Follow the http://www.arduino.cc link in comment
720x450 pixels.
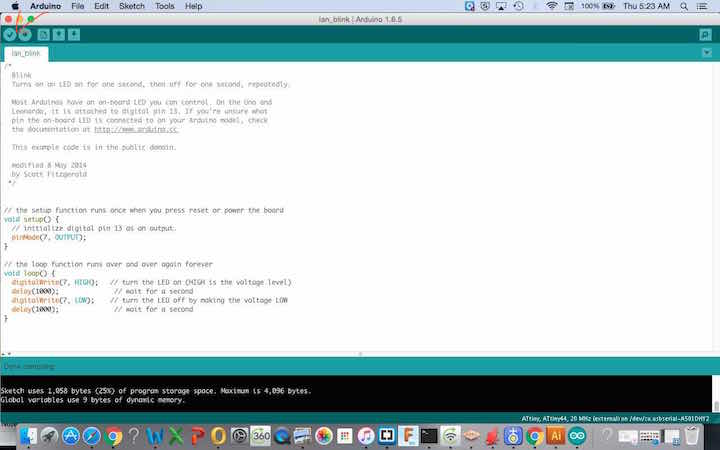136,129
